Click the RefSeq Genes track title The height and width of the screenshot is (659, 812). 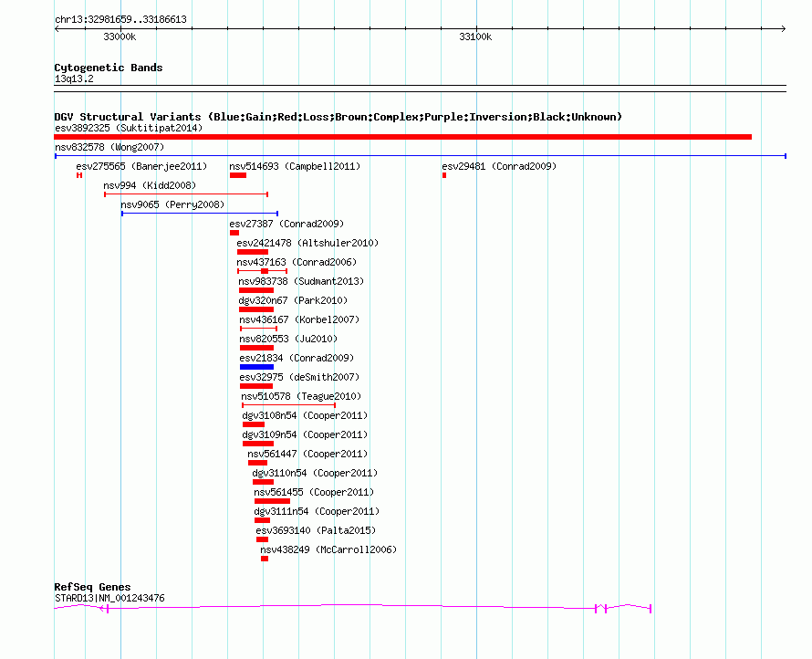coord(92,587)
